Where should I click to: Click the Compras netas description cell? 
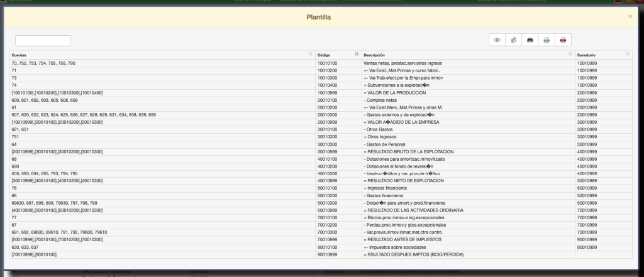385,99
